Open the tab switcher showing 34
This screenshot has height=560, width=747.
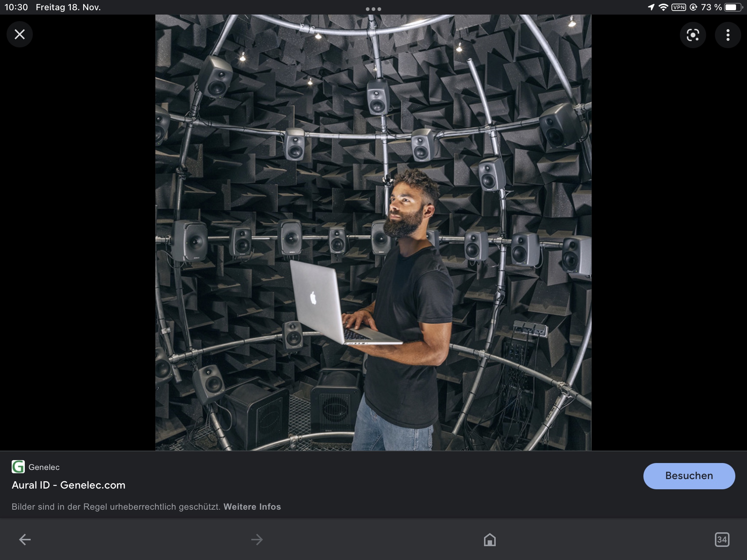coord(722,540)
